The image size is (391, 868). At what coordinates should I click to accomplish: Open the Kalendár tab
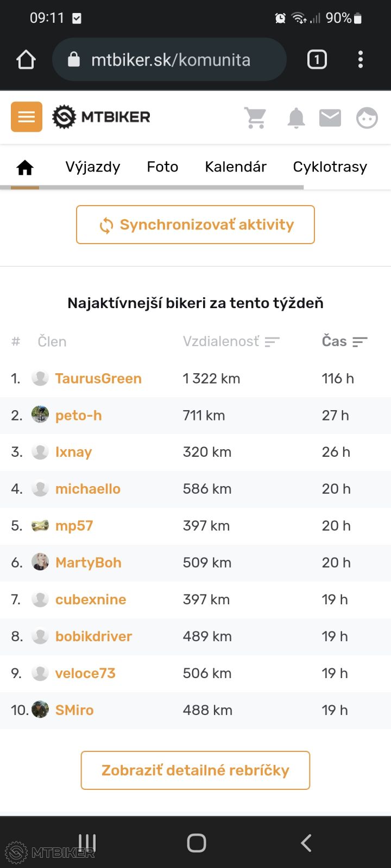[x=236, y=167]
